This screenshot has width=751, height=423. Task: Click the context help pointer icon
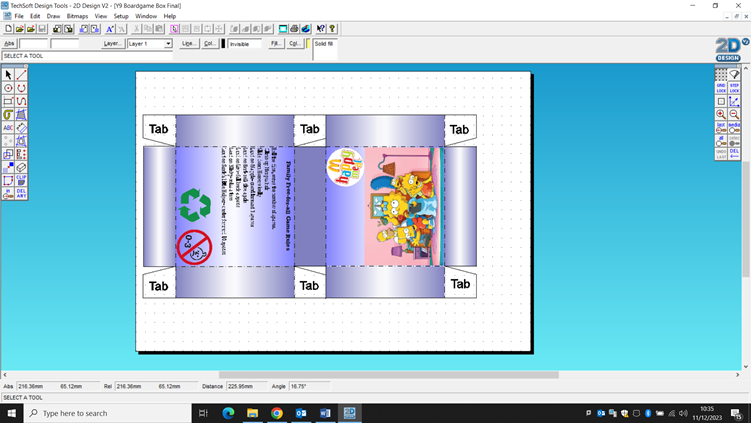coord(320,29)
